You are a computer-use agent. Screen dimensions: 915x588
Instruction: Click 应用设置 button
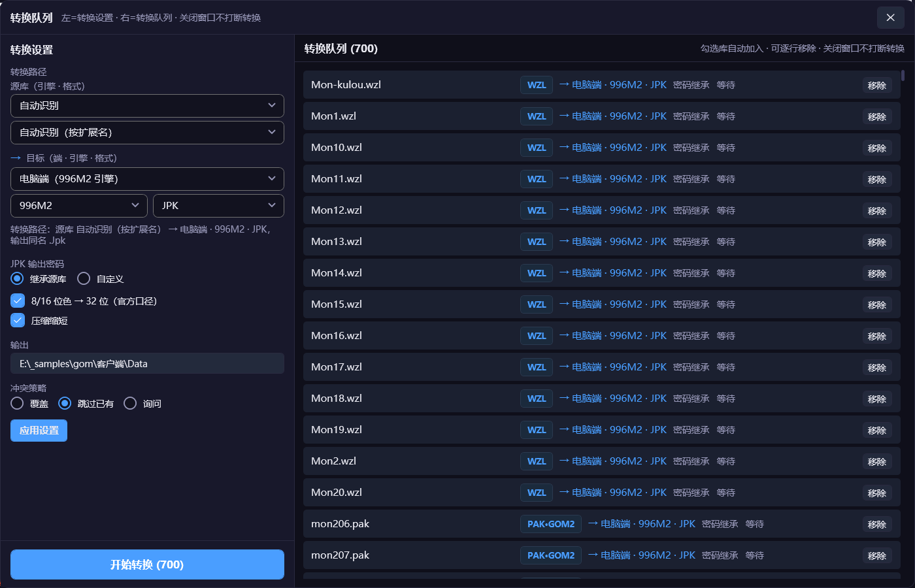coord(39,431)
